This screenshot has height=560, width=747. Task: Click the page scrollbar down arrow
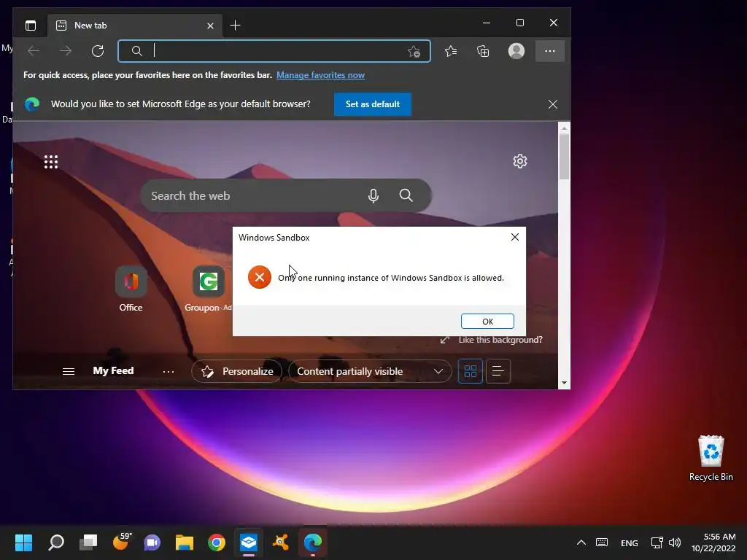click(x=564, y=383)
